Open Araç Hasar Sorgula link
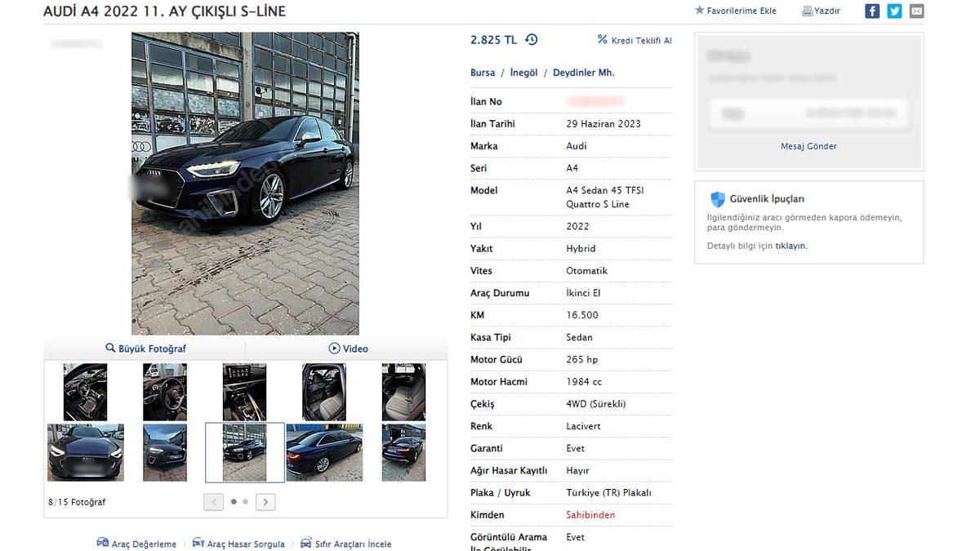Viewport: 980px width, 551px height. pyautogui.click(x=238, y=544)
